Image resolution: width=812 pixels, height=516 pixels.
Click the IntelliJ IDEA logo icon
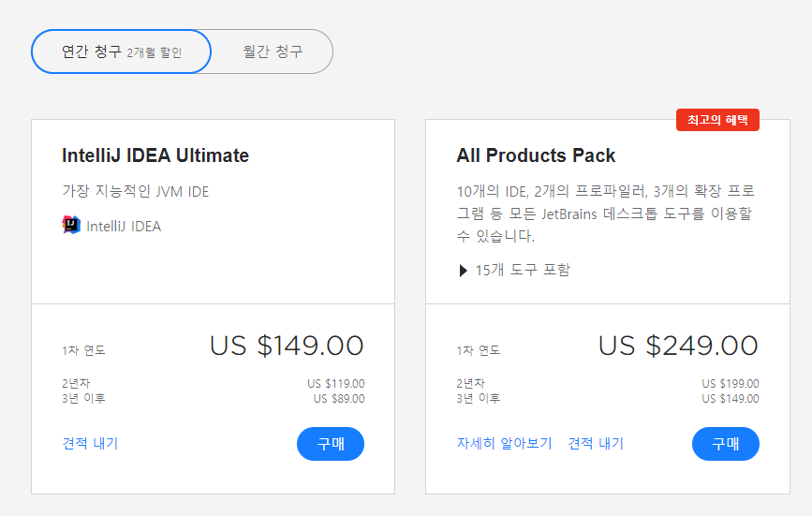coord(71,226)
